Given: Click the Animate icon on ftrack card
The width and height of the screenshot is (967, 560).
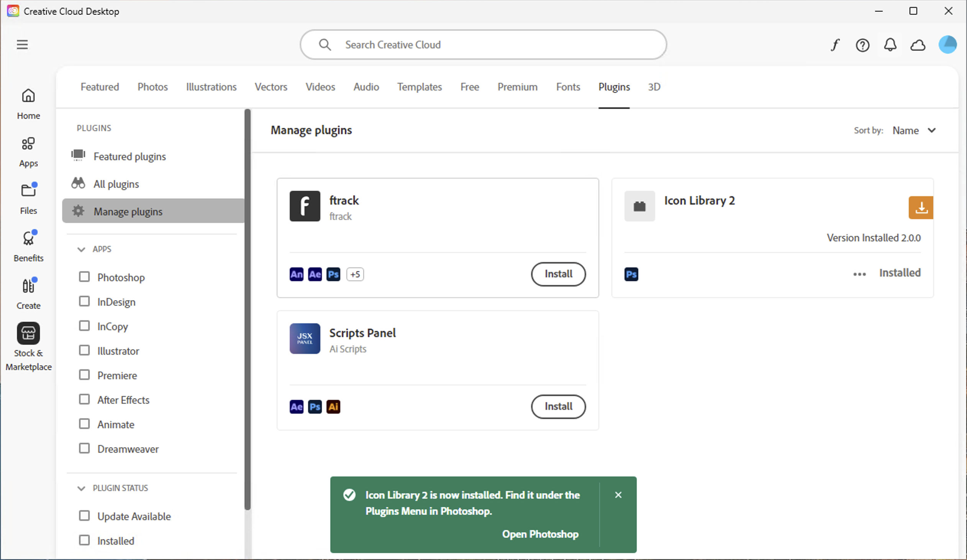Looking at the screenshot, I should (296, 274).
